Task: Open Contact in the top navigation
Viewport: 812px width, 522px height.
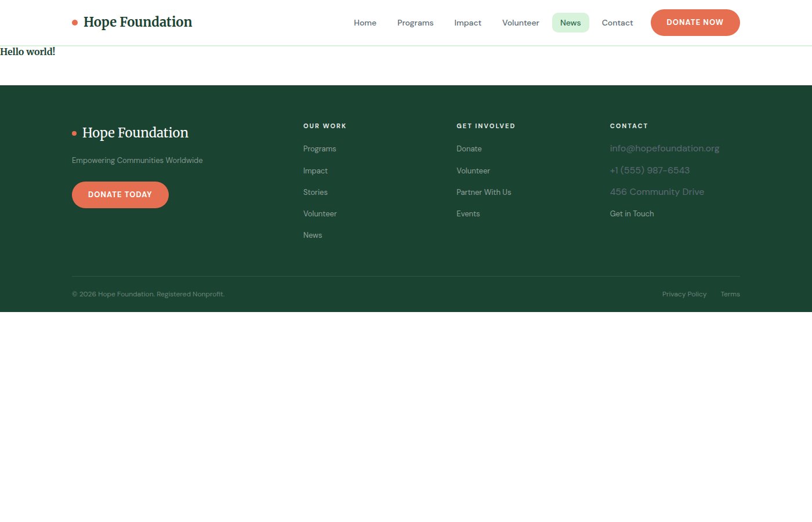Action: pyautogui.click(x=617, y=23)
